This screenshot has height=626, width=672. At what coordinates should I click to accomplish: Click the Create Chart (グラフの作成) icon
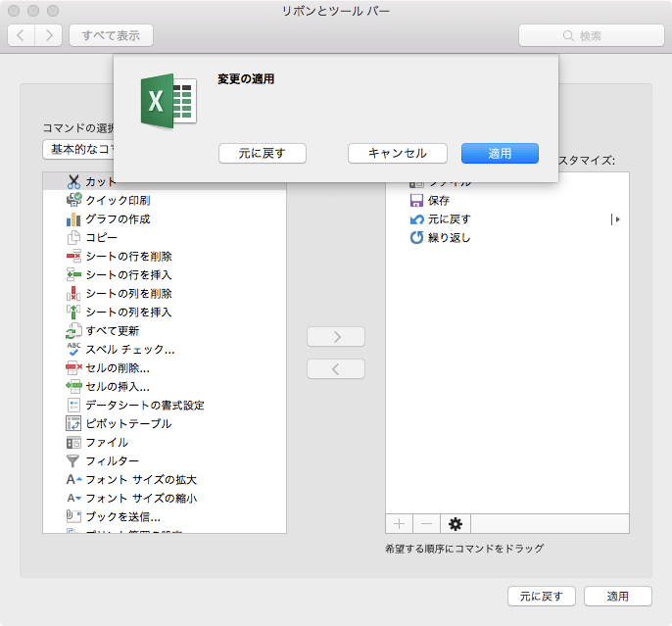click(73, 218)
